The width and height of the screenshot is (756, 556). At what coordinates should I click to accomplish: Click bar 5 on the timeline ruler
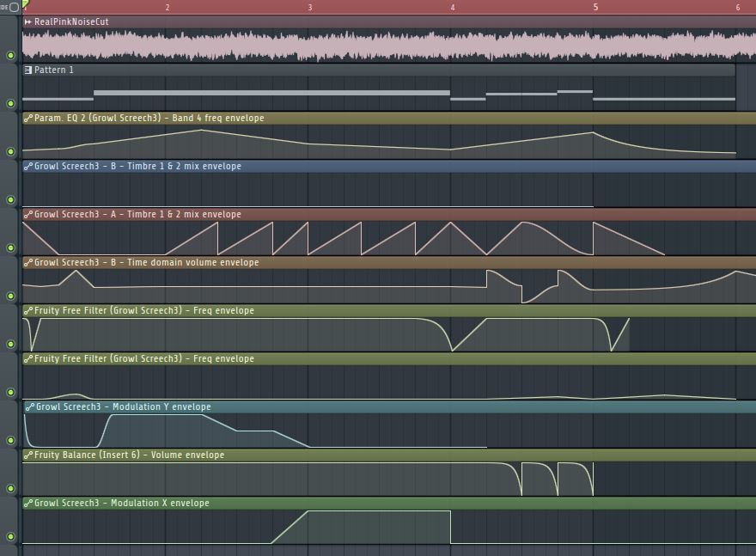(594, 7)
